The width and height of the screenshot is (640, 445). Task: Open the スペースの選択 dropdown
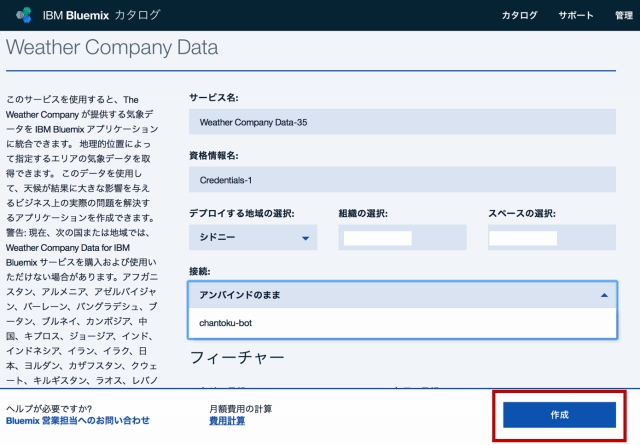pyautogui.click(x=551, y=237)
